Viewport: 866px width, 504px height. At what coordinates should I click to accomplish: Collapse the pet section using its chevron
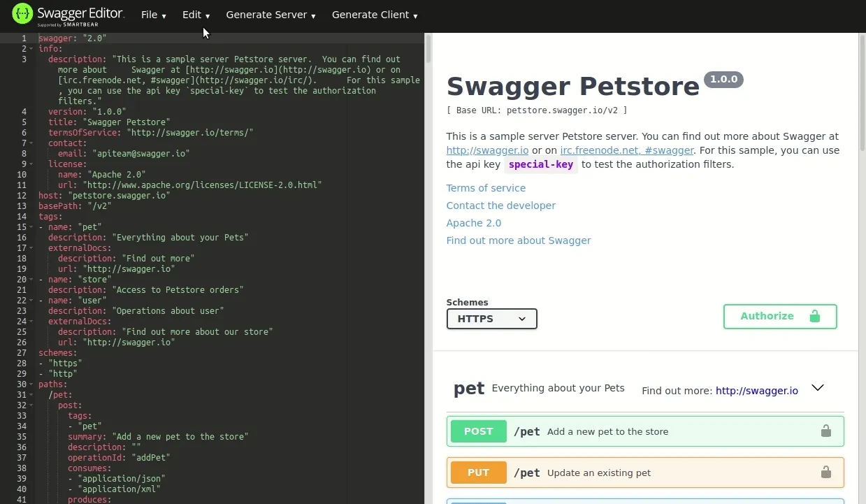click(x=818, y=387)
